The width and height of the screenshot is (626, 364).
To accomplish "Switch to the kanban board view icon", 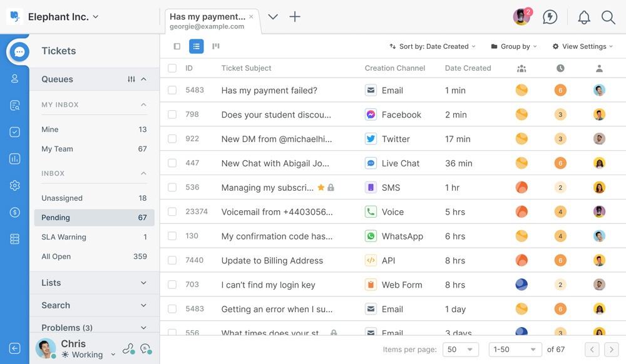I will click(x=216, y=46).
